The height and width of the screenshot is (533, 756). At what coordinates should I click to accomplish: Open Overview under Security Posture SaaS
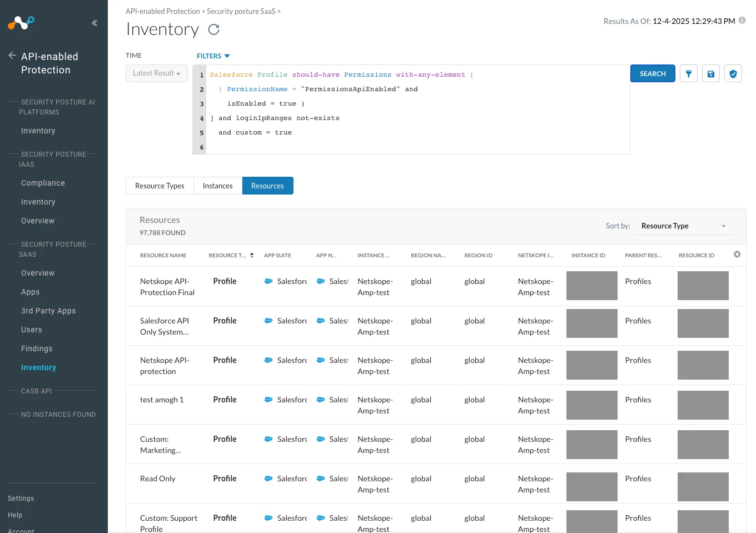(38, 273)
